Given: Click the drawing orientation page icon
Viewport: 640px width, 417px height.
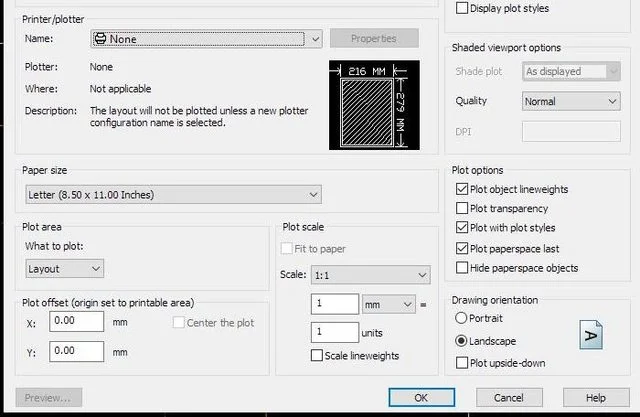Looking at the screenshot, I should (x=591, y=335).
